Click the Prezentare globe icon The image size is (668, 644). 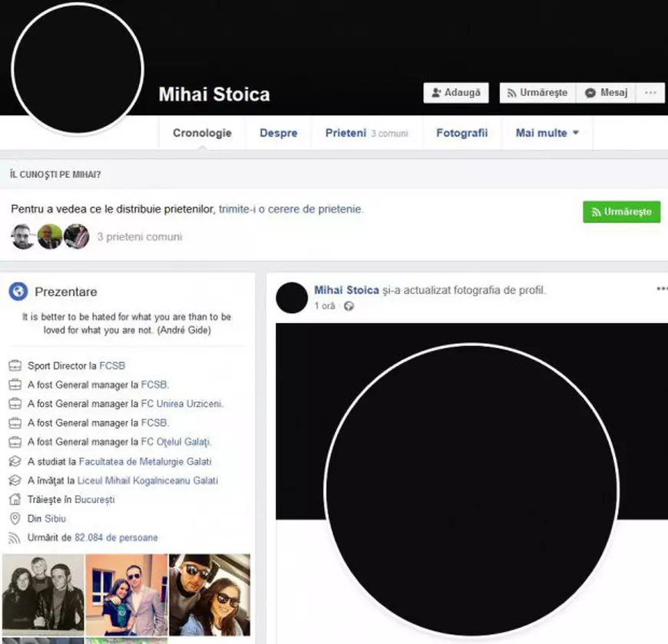pyautogui.click(x=18, y=292)
